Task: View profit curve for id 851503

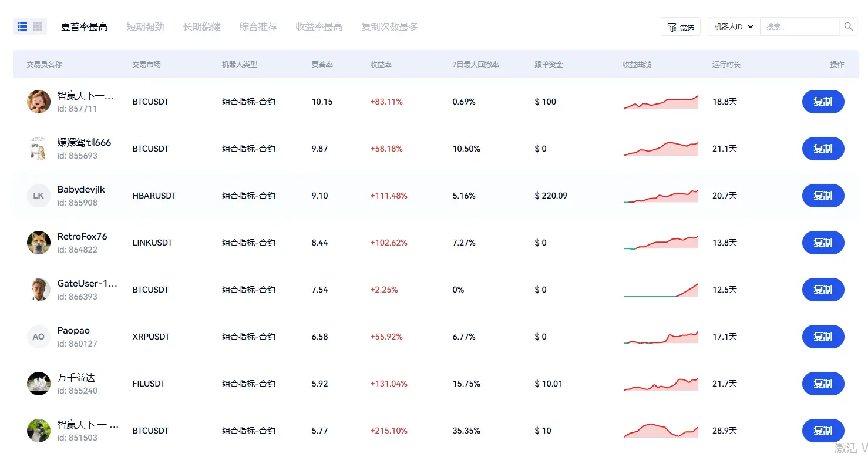Action: point(661,431)
